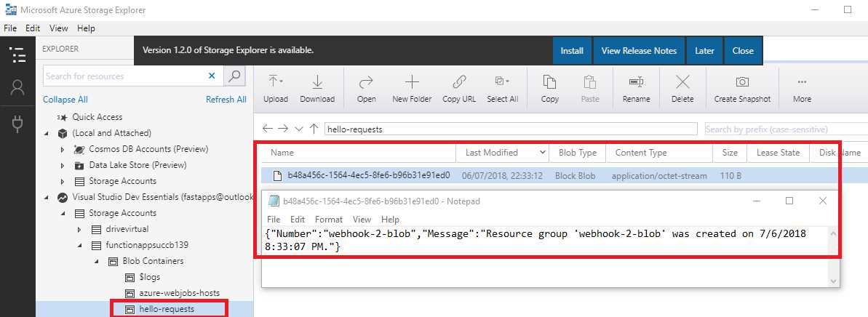Click the search magnifier button
The image size is (868, 317).
[235, 76]
